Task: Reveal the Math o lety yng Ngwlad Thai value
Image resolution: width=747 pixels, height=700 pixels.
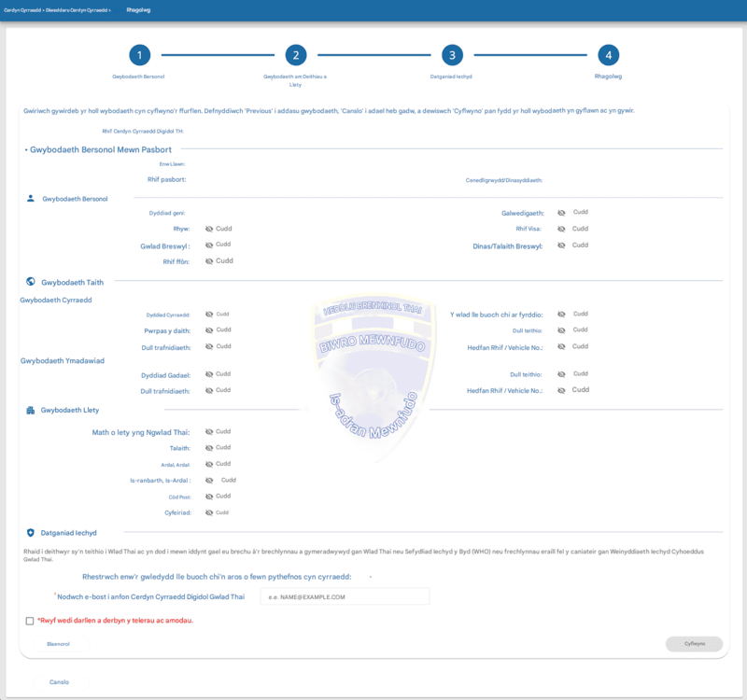Action: point(209,432)
